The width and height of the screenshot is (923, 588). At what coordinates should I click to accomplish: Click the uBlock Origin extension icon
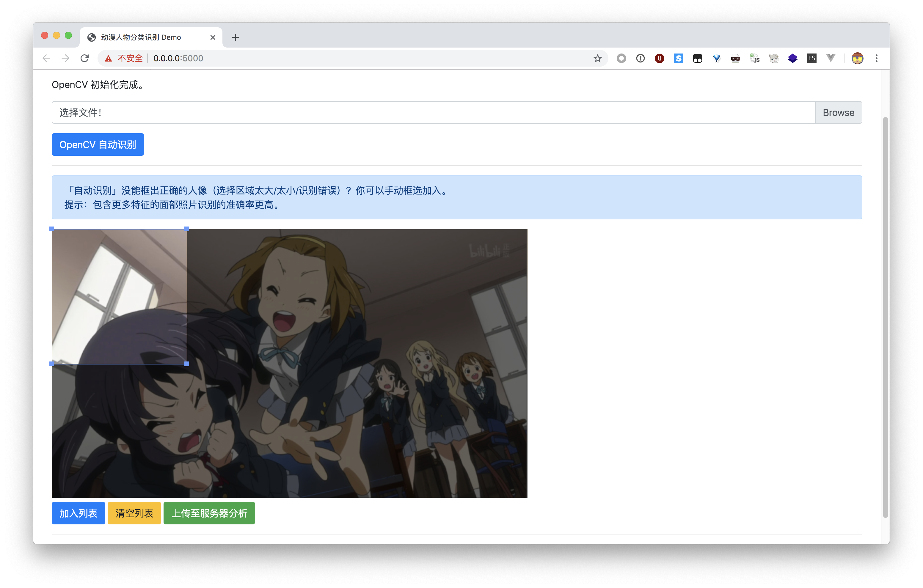(x=659, y=58)
